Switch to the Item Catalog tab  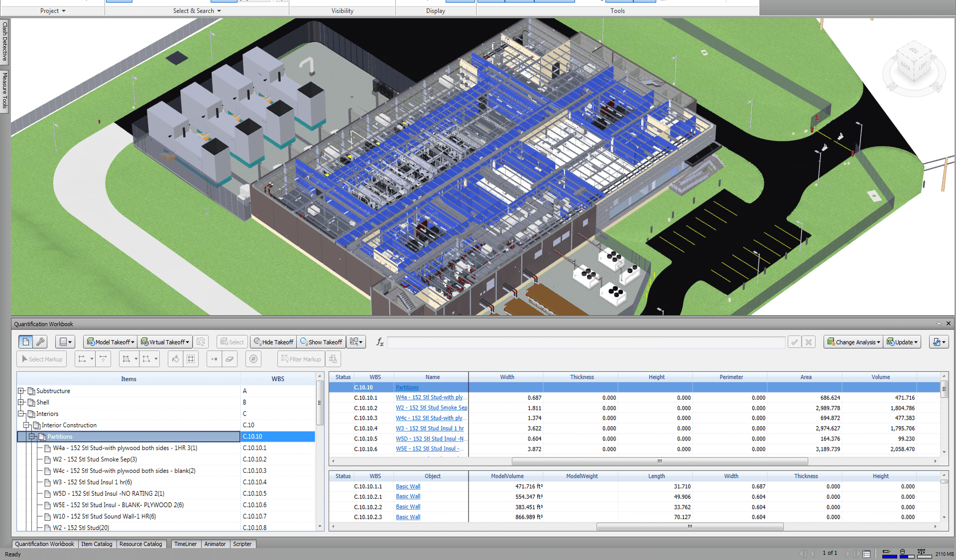tap(97, 544)
